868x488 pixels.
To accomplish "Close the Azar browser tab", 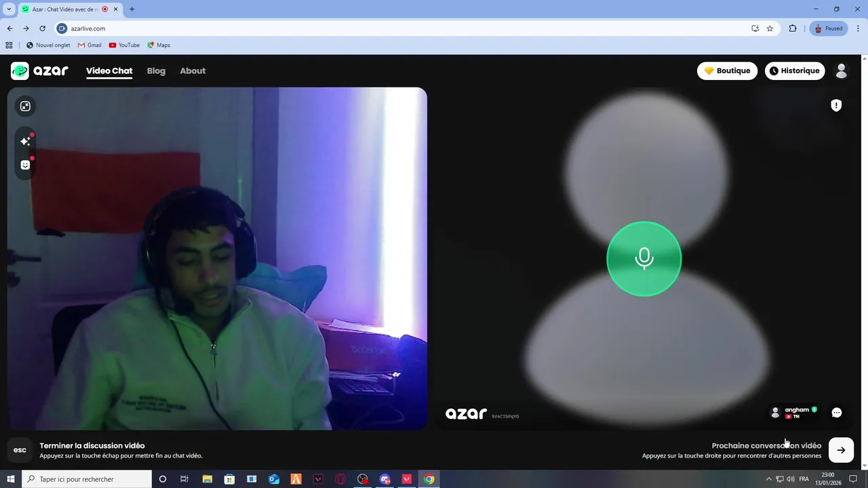I will tap(115, 9).
